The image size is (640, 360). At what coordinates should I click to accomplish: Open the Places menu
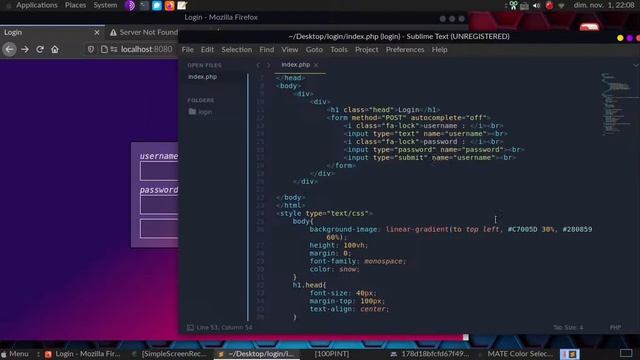(76, 5)
